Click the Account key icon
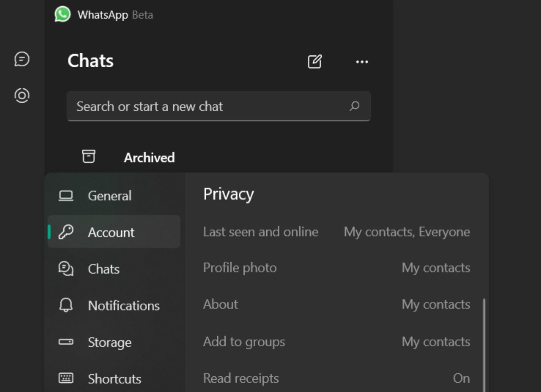The width and height of the screenshot is (541, 392). point(66,232)
